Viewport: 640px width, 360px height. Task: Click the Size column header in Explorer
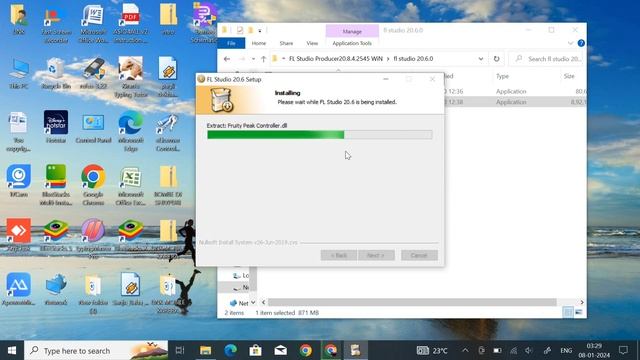(x=569, y=76)
